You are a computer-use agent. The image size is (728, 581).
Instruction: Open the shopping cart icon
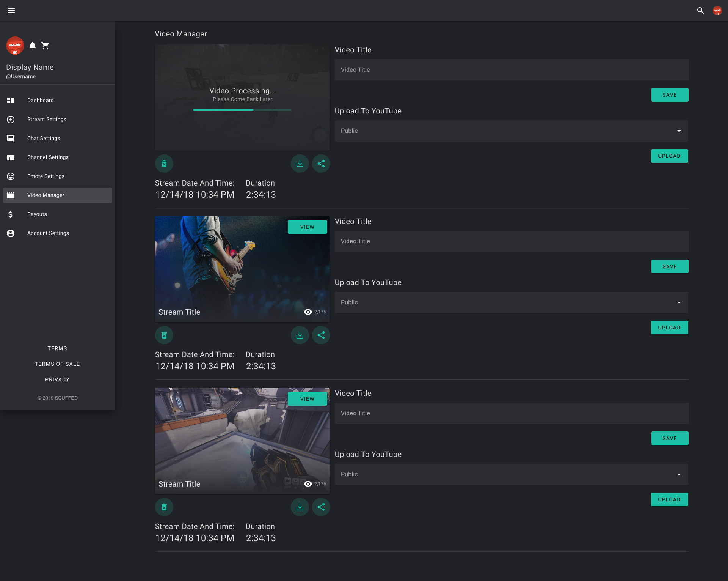45,46
